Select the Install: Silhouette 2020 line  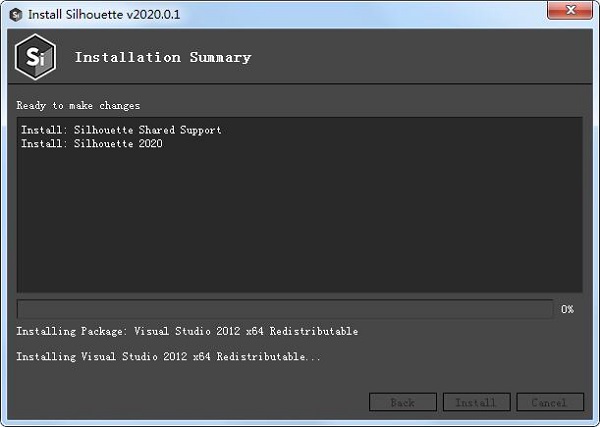pos(92,143)
